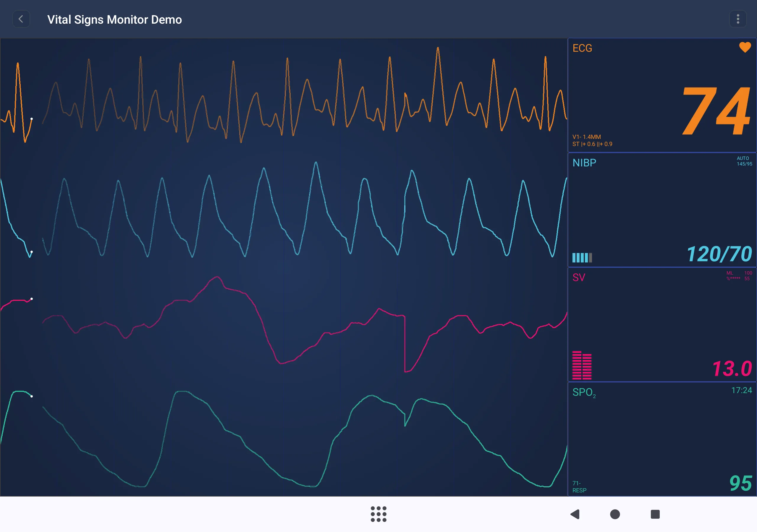757x532 pixels.
Task: Tap the Android back triangle button
Action: click(575, 514)
